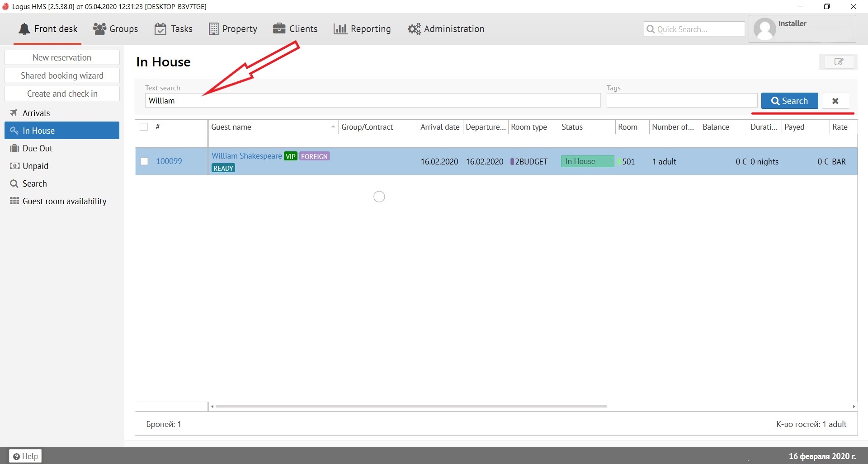Click the Administration gears icon
868x464 pixels.
click(x=414, y=29)
